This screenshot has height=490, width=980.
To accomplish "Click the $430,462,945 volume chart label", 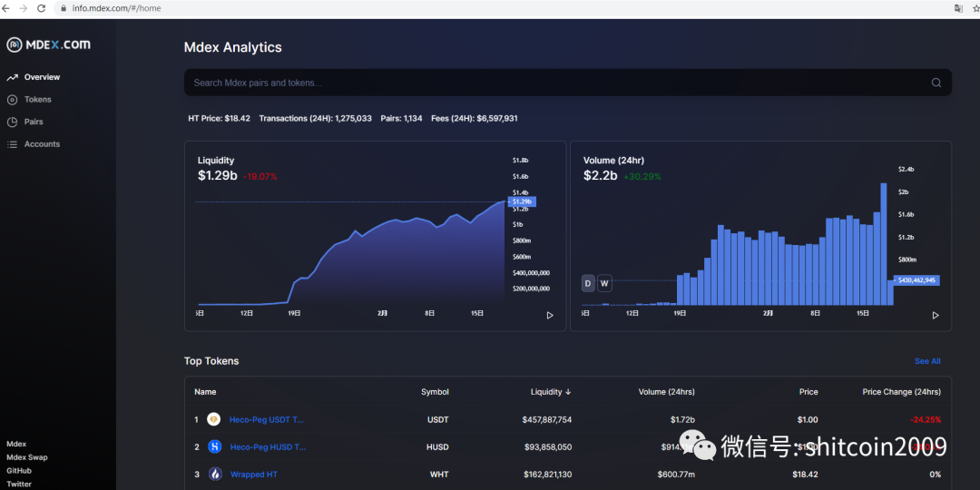I will [916, 280].
